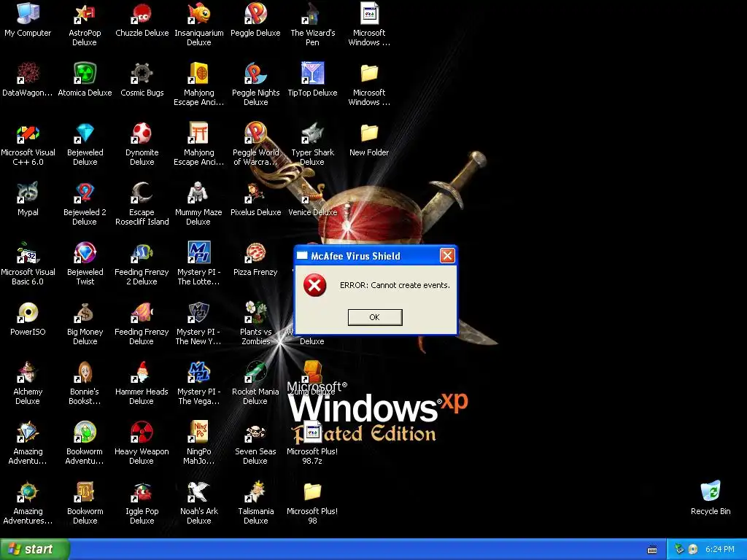Select the Feeding Frenzy Deluxe fish icon
The image size is (747, 560).
[x=142, y=313]
